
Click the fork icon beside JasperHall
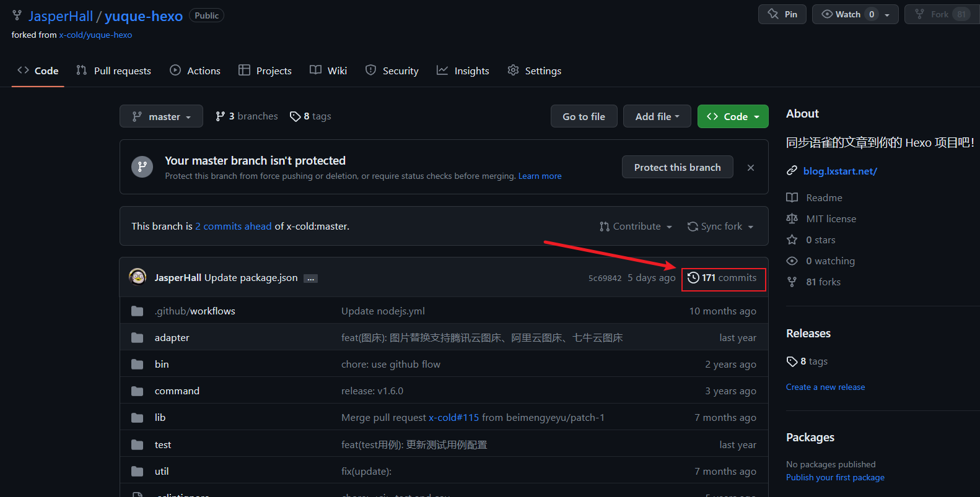17,15
